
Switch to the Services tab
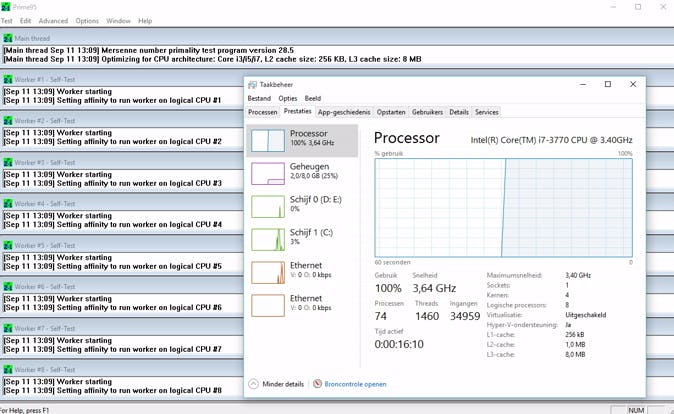click(x=487, y=112)
